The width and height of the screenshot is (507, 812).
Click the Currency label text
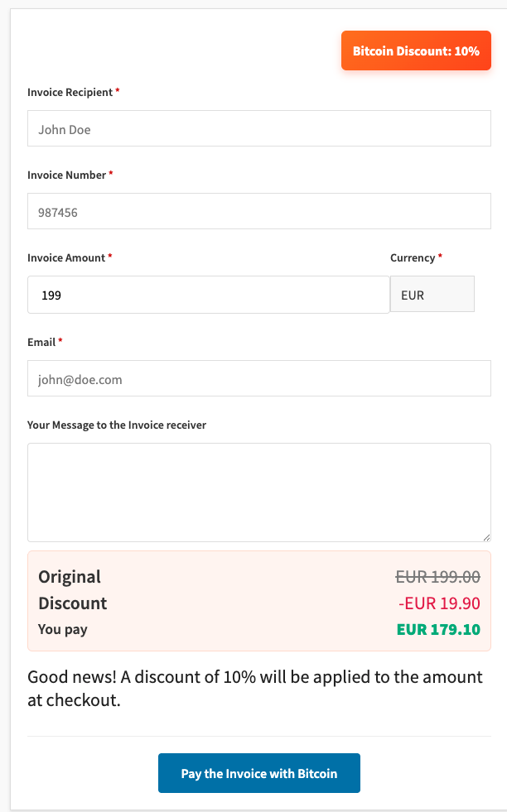pos(413,258)
